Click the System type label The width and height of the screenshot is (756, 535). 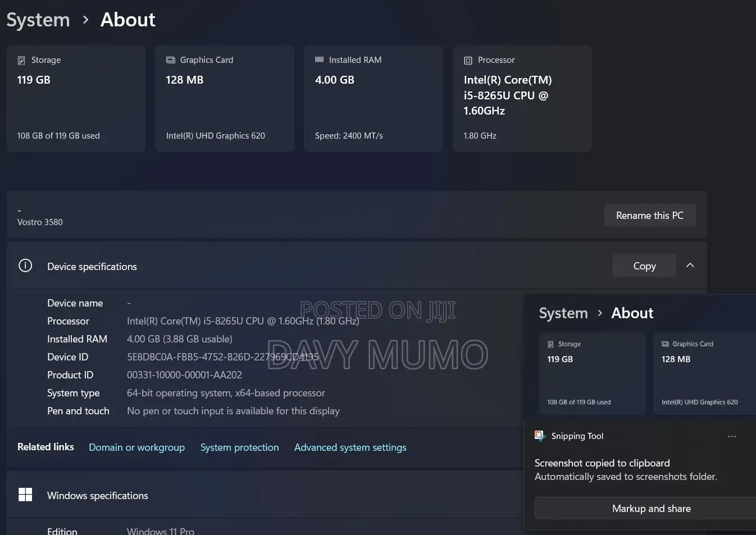[74, 393]
